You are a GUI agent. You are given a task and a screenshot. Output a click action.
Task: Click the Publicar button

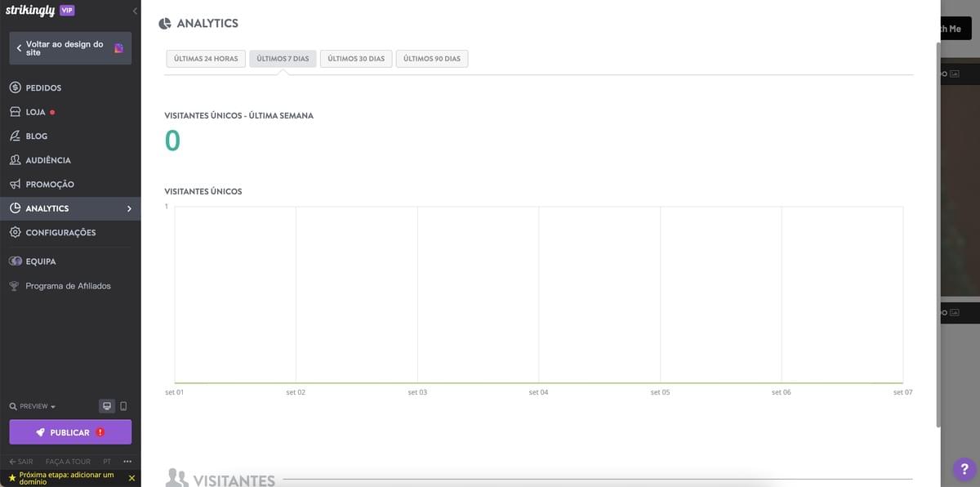(x=70, y=432)
